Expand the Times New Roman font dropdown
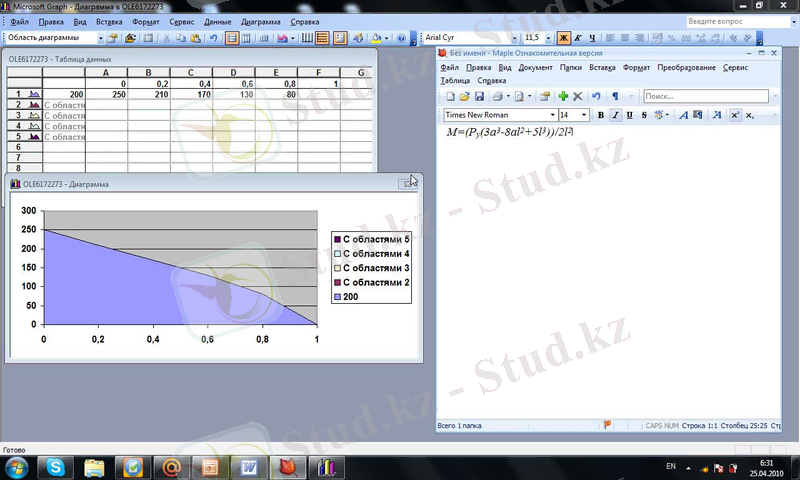This screenshot has width=800, height=480. 552,115
